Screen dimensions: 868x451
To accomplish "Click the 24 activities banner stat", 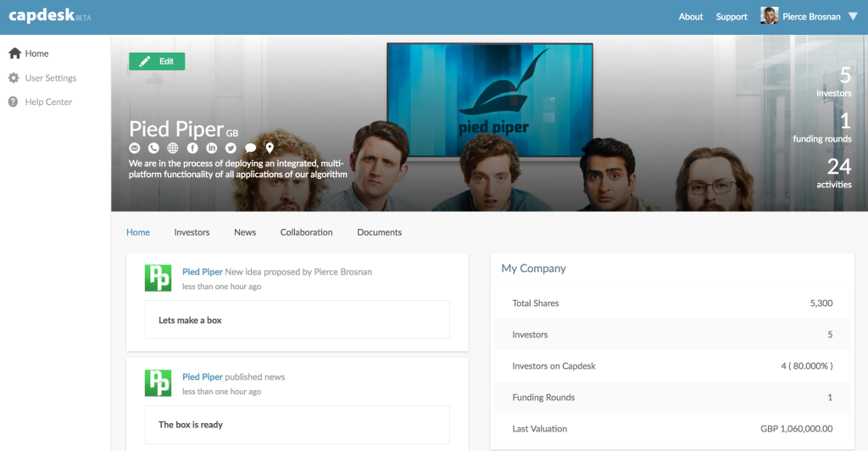I will click(834, 173).
